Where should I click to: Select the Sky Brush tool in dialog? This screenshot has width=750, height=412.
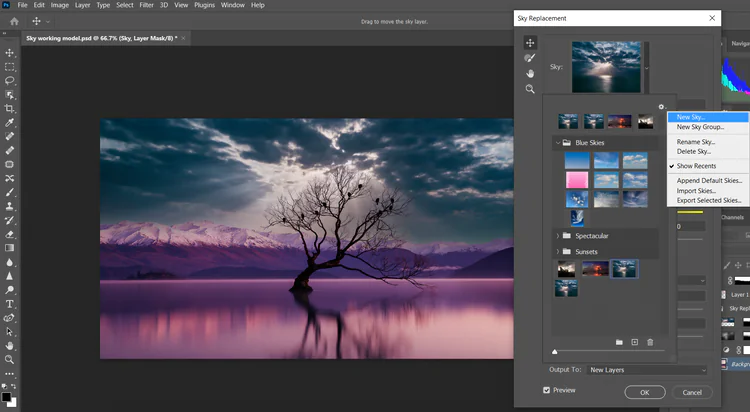point(530,57)
